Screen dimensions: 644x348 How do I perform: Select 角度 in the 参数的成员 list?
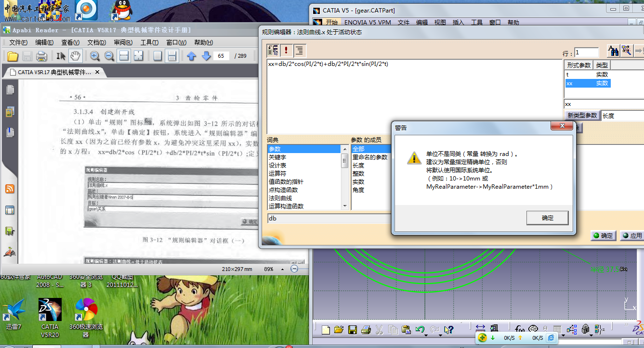tap(359, 190)
